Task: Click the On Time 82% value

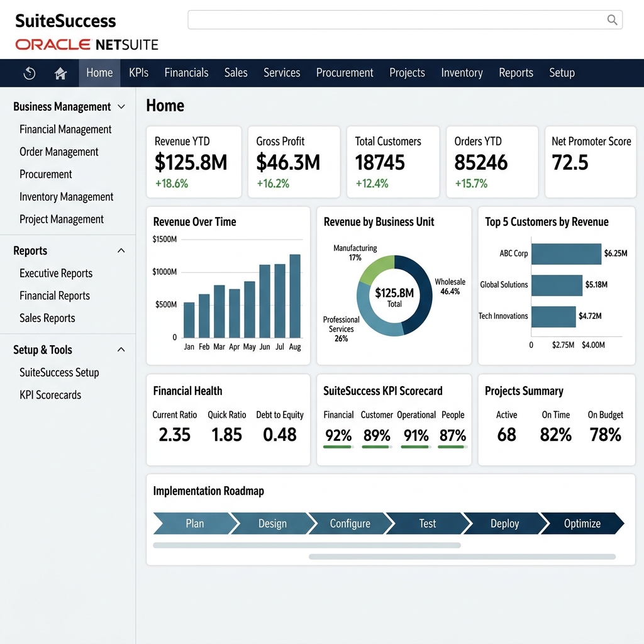Action: (556, 435)
